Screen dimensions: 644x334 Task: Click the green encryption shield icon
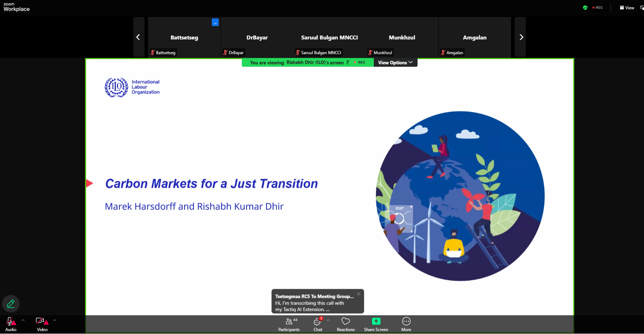click(585, 8)
